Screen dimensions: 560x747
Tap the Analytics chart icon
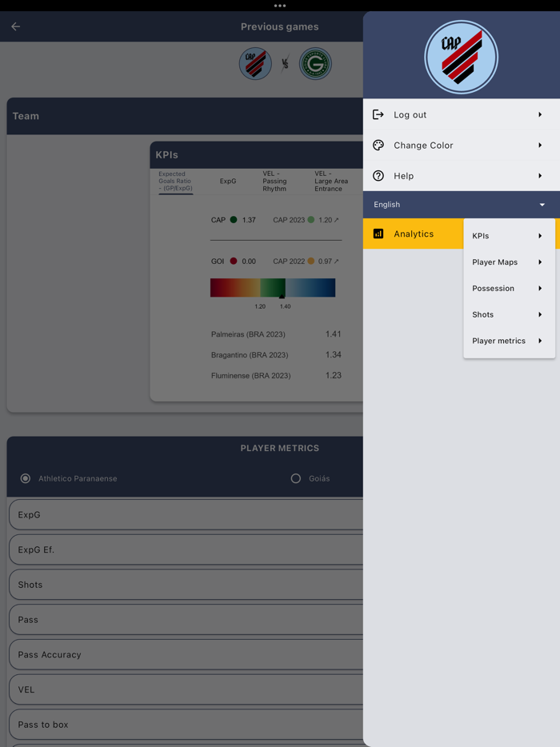pos(378,234)
